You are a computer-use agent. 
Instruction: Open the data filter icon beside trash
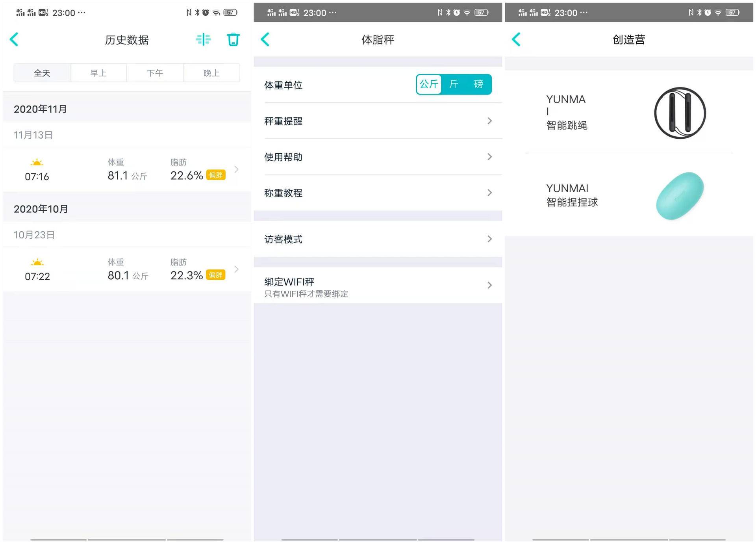coord(204,39)
